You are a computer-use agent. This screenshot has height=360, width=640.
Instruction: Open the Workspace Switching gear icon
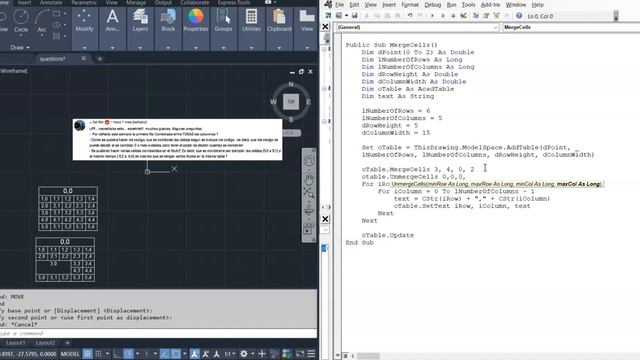(x=244, y=354)
